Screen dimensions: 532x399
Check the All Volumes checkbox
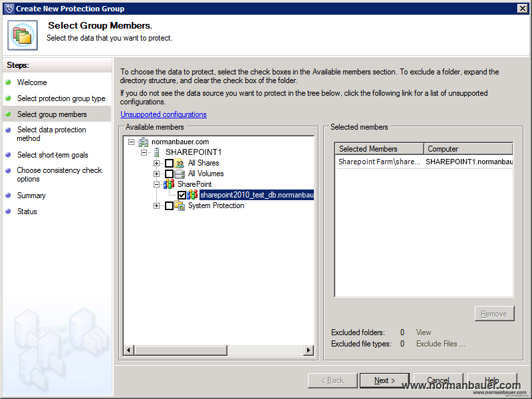point(169,174)
